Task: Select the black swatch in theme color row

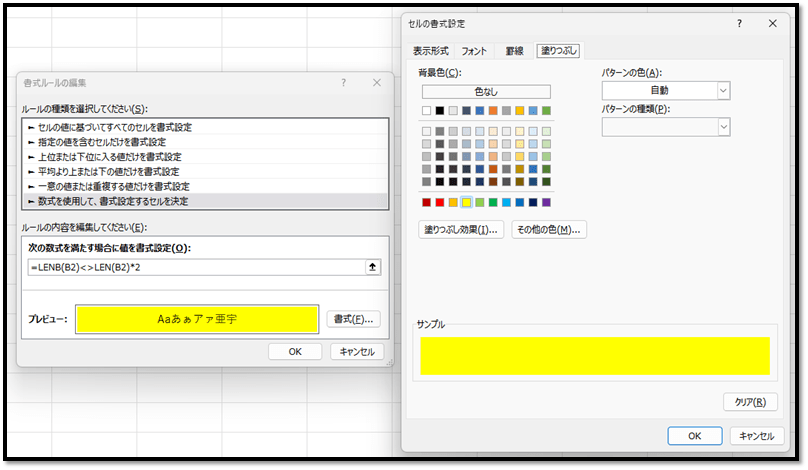Action: [441, 111]
